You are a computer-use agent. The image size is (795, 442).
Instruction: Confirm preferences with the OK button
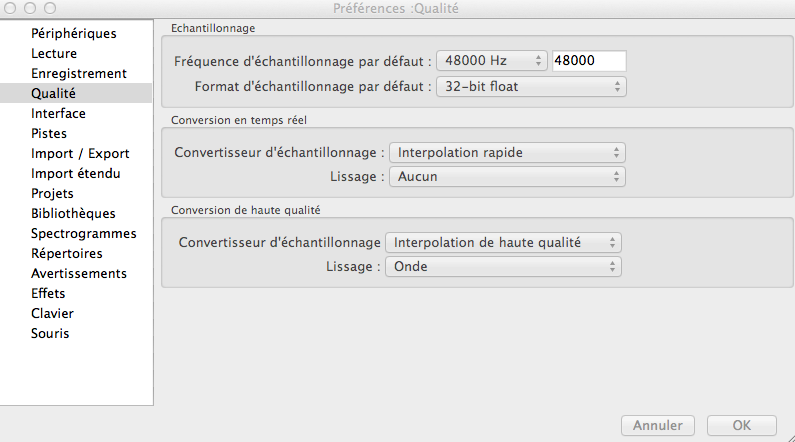(x=741, y=425)
